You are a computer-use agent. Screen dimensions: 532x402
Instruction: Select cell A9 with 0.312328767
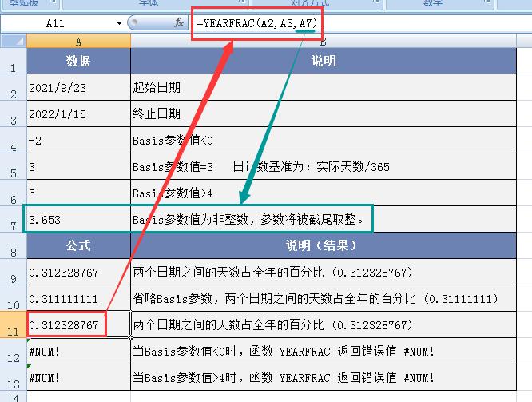click(x=78, y=272)
